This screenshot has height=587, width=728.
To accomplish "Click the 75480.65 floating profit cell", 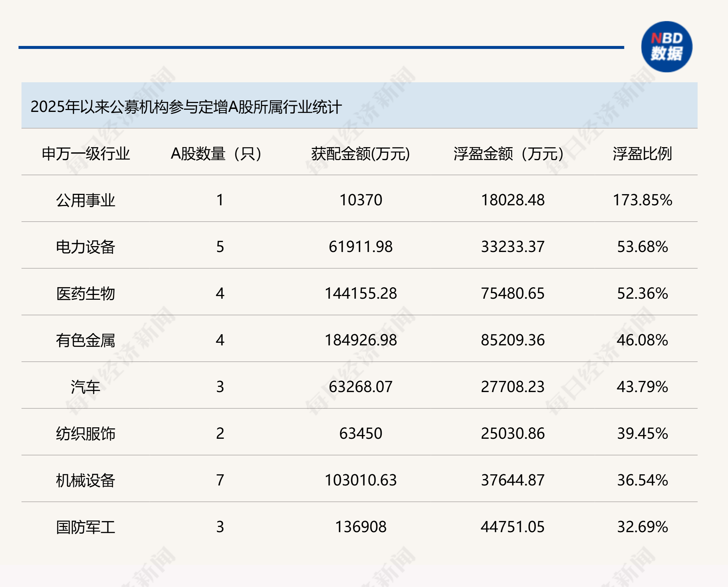I will [x=512, y=293].
